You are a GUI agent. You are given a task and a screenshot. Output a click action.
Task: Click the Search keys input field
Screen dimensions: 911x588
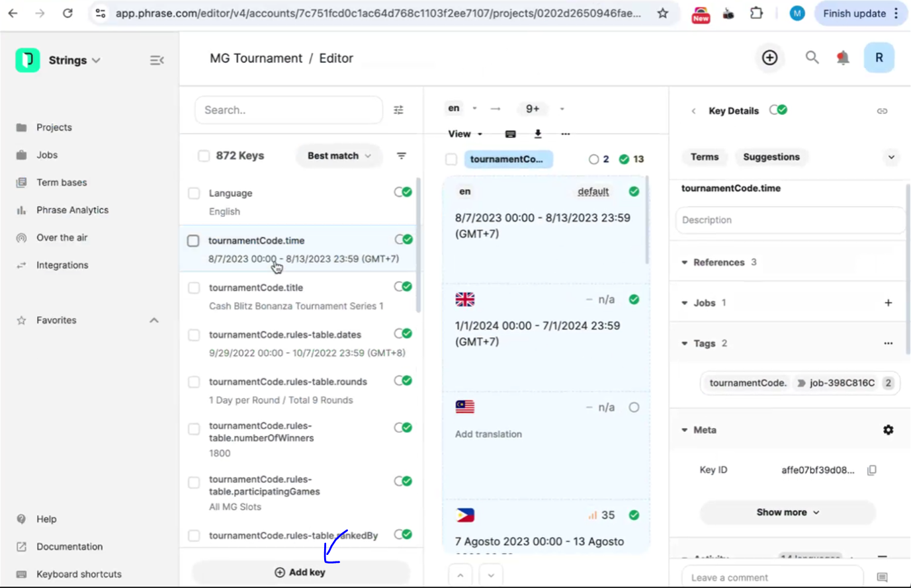288,110
